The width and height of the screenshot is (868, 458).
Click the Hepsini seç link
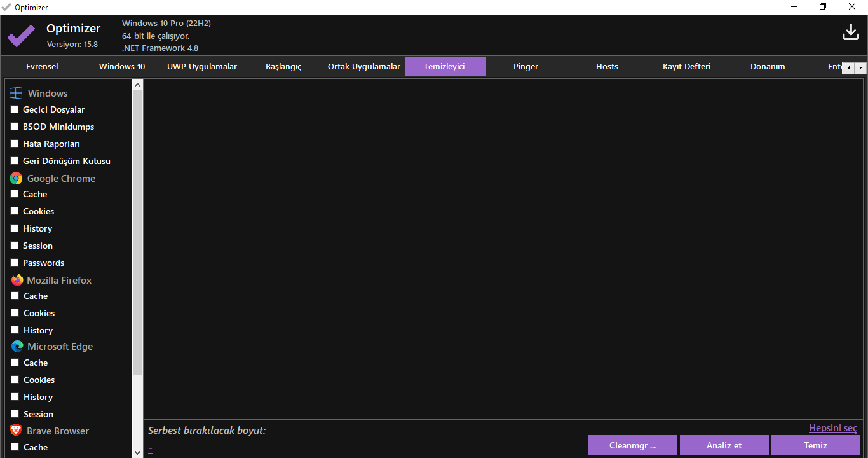[x=833, y=428]
